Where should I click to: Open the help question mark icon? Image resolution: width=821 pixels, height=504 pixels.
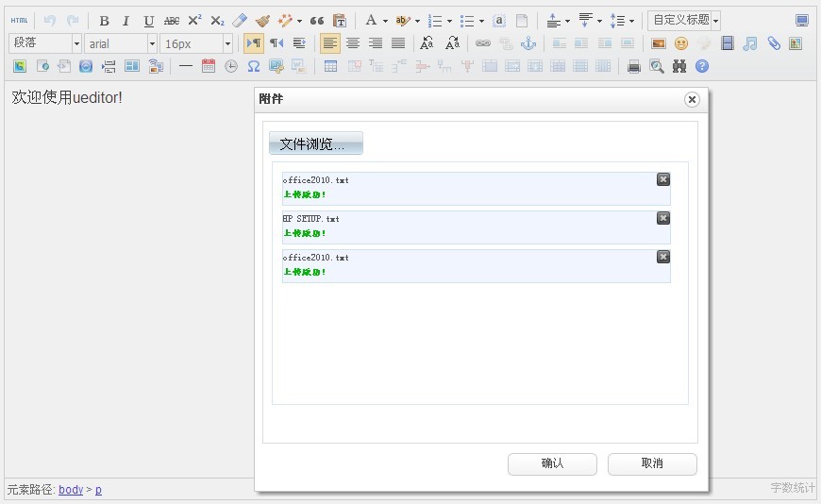[701, 66]
